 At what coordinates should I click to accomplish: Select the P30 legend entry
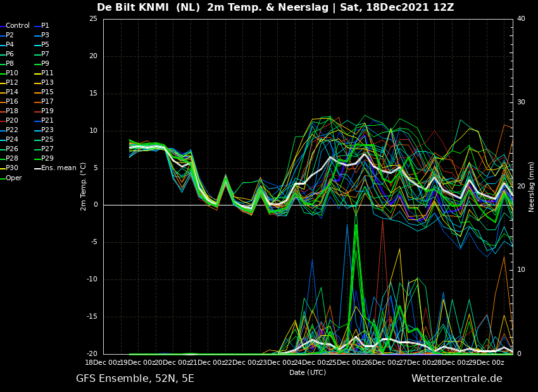[9, 168]
